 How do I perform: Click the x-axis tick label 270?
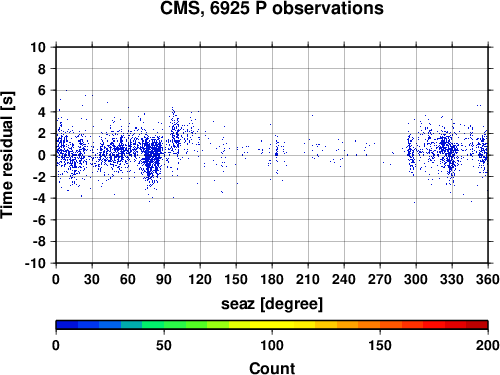tap(380, 279)
